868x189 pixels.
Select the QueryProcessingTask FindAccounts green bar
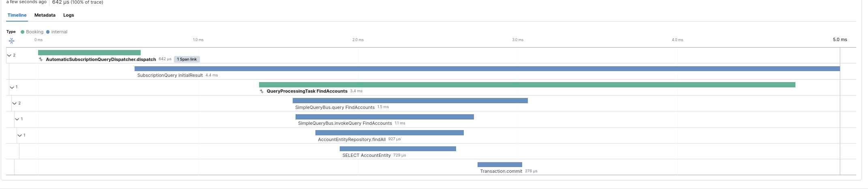(x=527, y=85)
